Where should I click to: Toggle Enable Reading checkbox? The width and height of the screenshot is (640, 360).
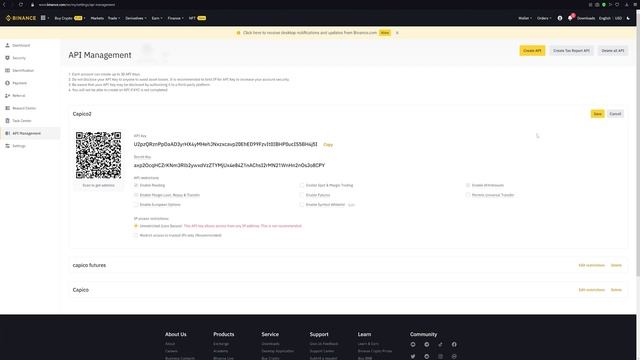coord(136,185)
